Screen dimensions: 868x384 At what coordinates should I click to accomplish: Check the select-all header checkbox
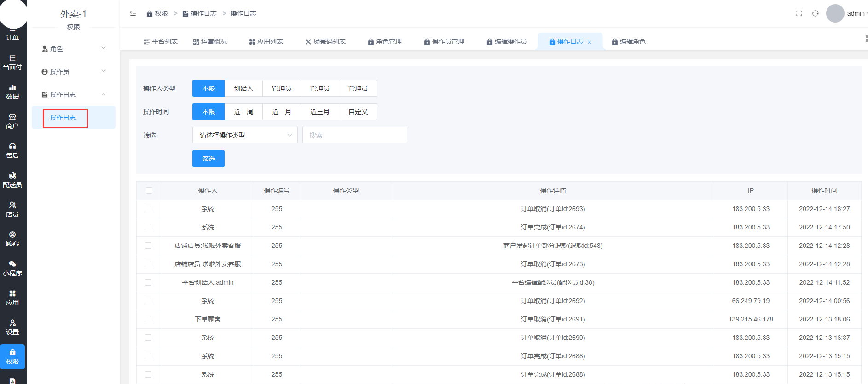tap(149, 190)
